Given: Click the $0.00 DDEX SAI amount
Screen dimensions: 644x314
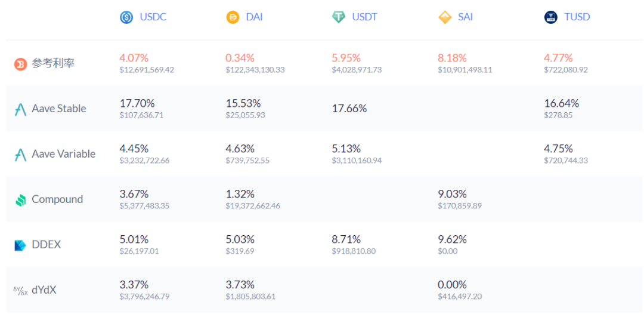Looking at the screenshot, I should [x=448, y=251].
